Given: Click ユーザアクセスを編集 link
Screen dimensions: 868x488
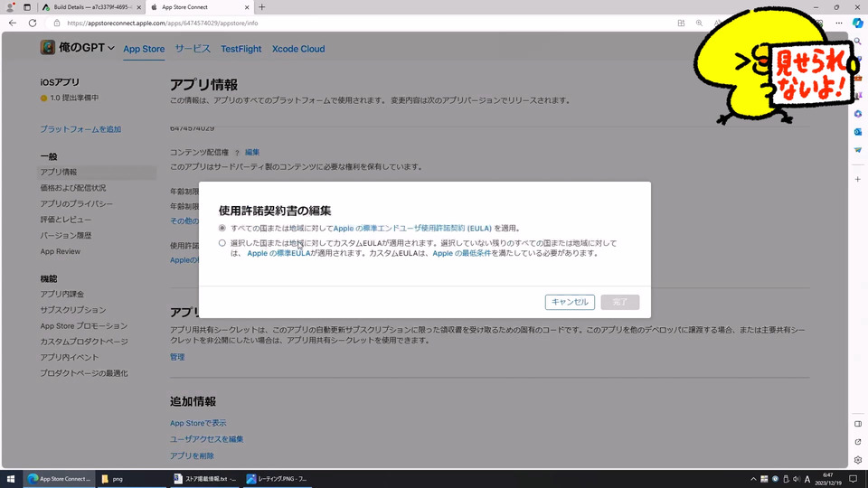Looking at the screenshot, I should coord(206,439).
